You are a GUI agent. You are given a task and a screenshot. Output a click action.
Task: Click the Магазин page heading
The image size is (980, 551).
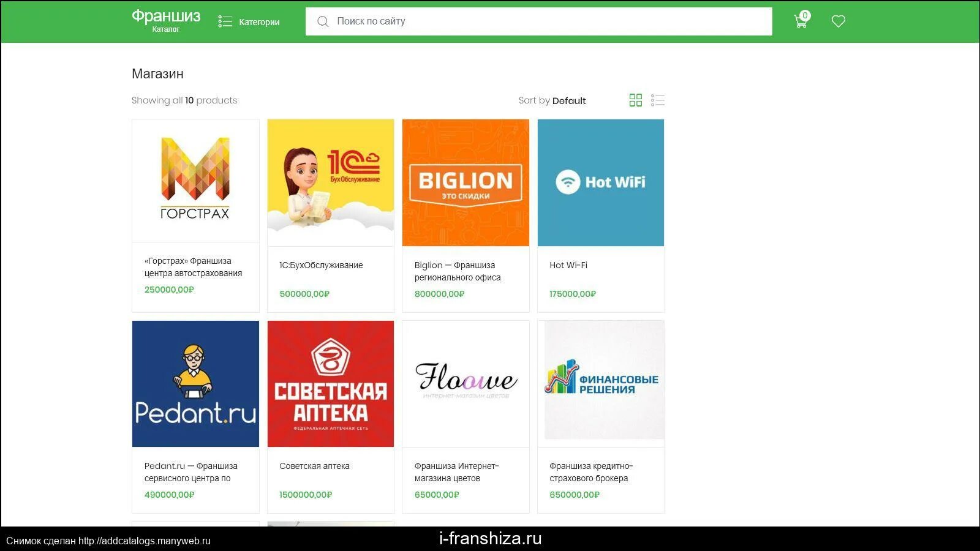click(x=157, y=74)
